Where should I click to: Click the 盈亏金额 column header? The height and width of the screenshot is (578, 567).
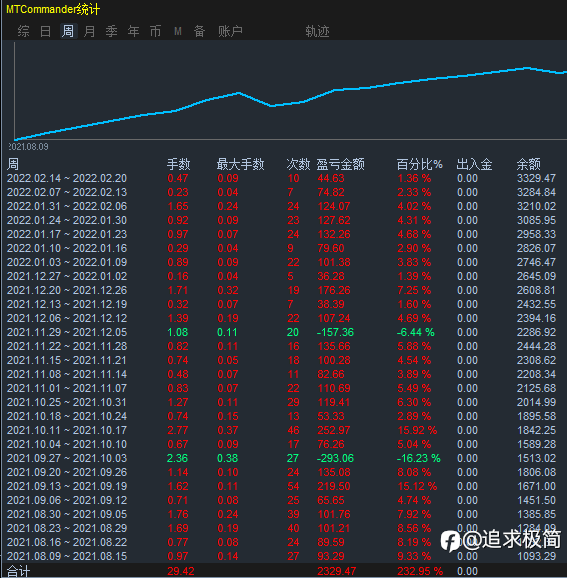click(x=341, y=164)
